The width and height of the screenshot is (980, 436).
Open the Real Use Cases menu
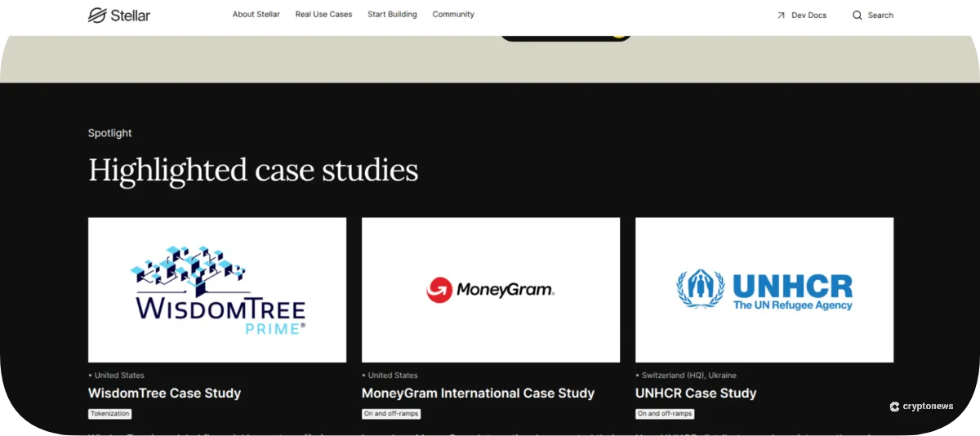(323, 15)
